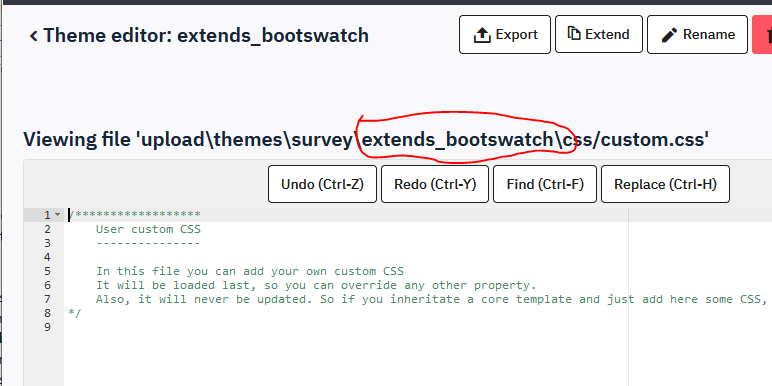Viewport: 772px width, 386px height.
Task: Click line 7 text 'Also, it will never be updated'
Action: click(x=204, y=299)
